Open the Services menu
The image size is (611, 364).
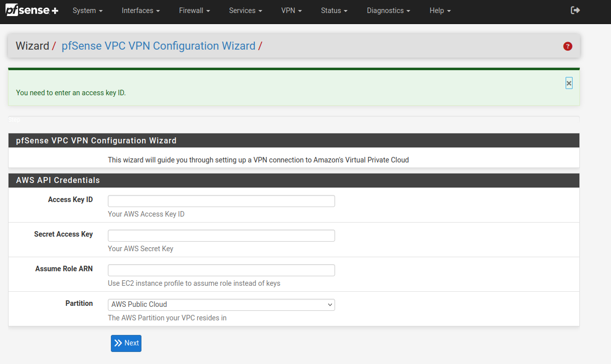(x=246, y=11)
